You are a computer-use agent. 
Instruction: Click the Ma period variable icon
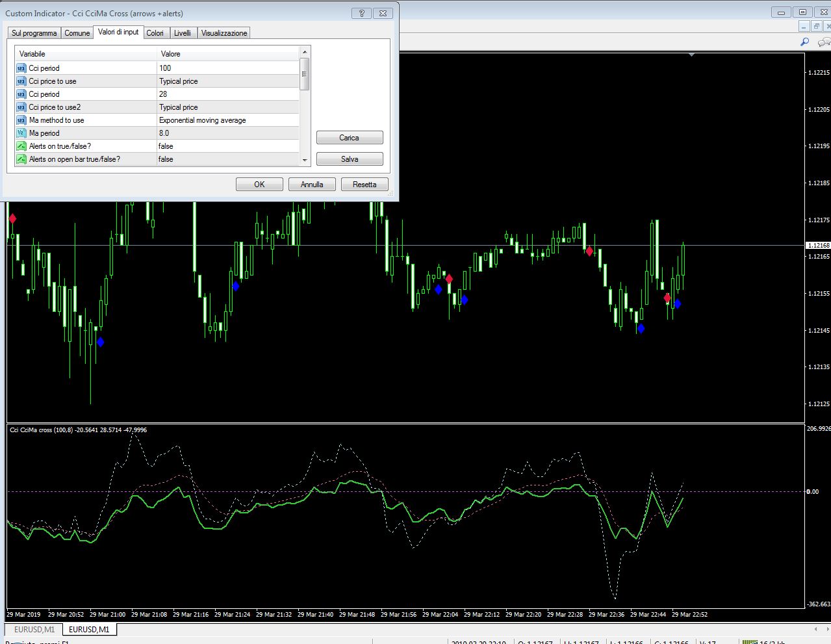[21, 133]
